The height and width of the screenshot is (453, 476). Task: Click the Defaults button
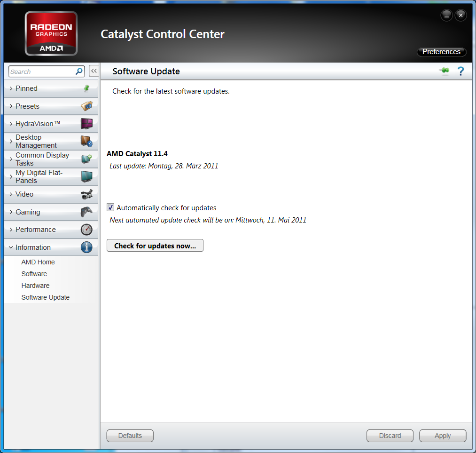(x=130, y=436)
